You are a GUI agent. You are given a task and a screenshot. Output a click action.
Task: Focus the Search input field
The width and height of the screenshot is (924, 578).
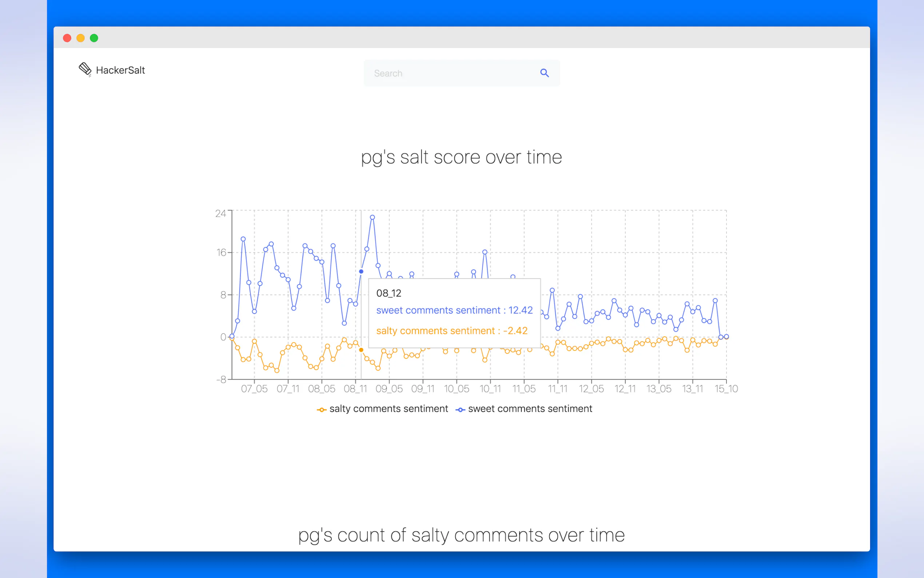point(451,73)
